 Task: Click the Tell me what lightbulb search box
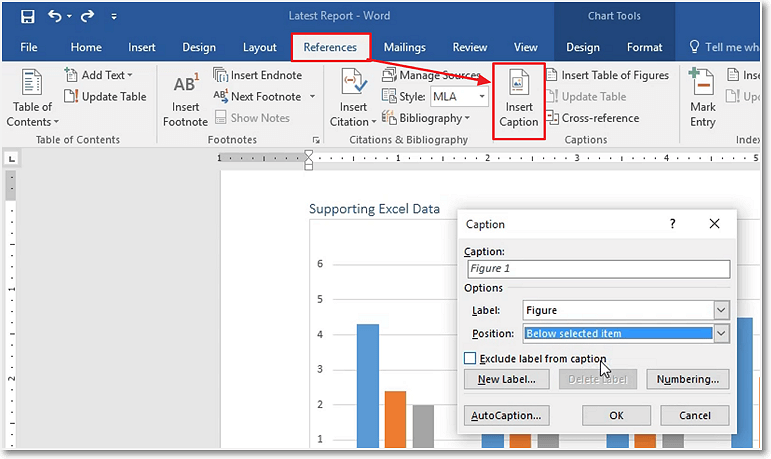point(724,47)
